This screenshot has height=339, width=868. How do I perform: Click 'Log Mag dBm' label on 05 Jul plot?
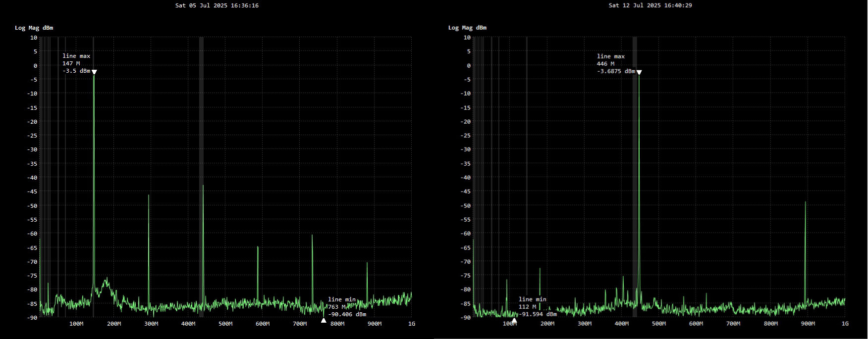[x=34, y=28]
